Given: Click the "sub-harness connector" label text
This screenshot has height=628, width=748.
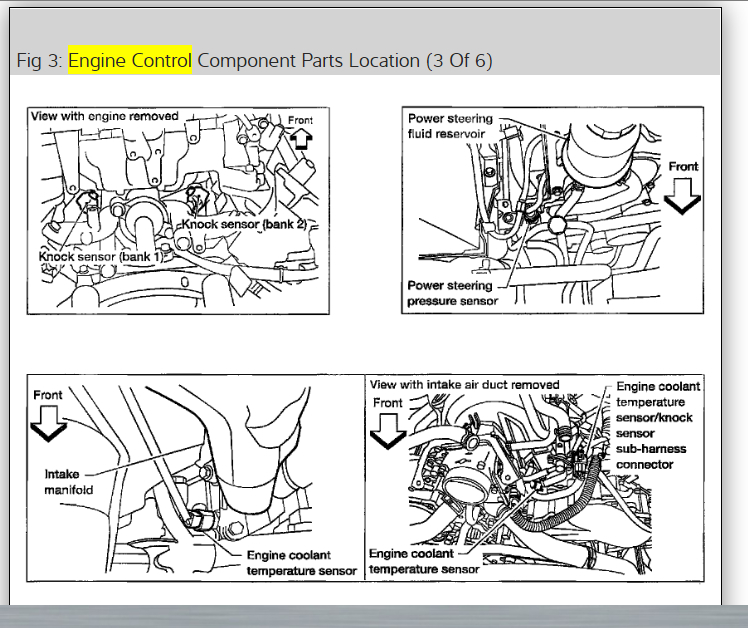Looking at the screenshot, I should (651, 457).
